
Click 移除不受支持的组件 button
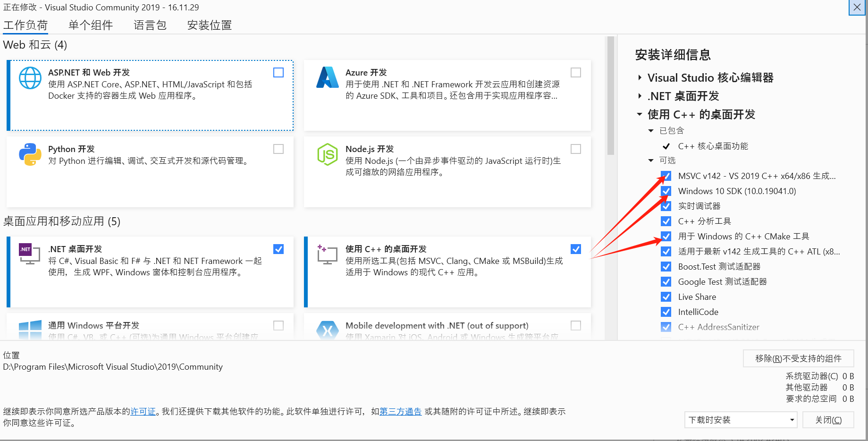(x=799, y=358)
